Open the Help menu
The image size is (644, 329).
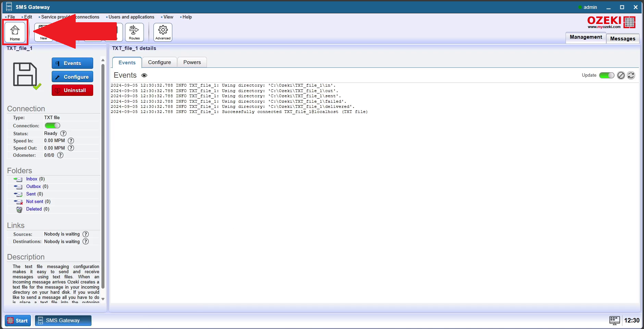187,17
